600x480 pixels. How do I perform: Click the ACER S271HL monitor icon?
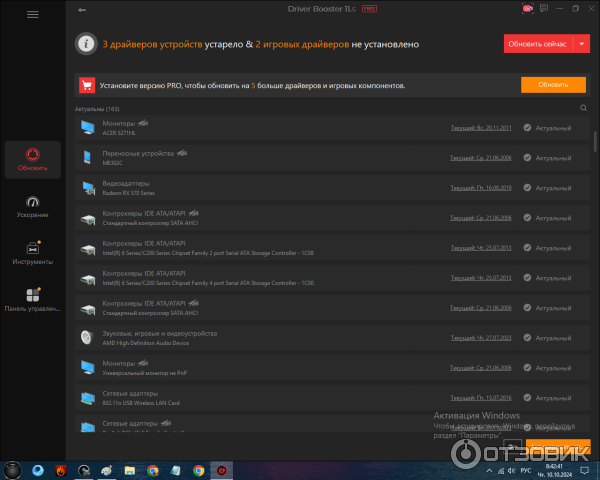[87, 127]
